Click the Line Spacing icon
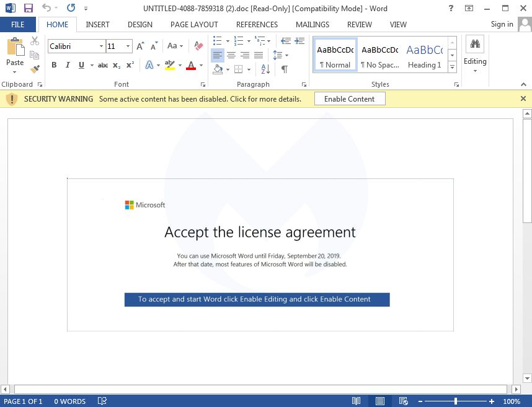This screenshot has width=532, height=407. pos(278,55)
